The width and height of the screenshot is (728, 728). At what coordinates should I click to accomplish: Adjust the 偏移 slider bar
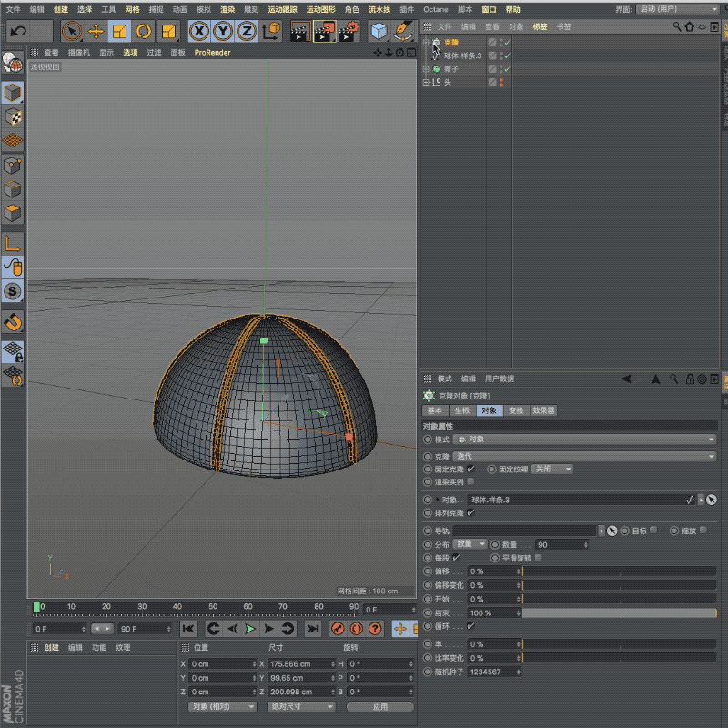[620, 571]
